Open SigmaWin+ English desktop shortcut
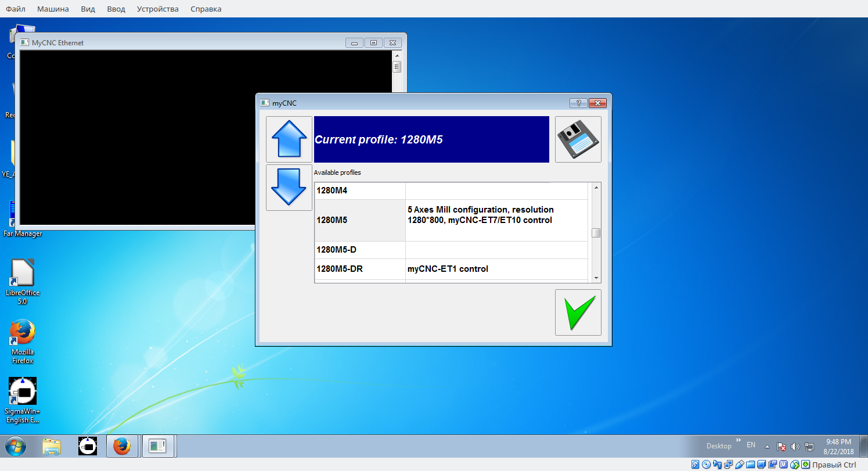 click(23, 400)
